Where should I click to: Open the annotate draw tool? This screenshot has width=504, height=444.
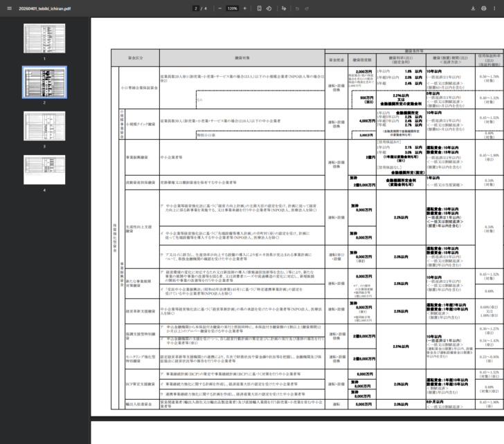click(284, 8)
